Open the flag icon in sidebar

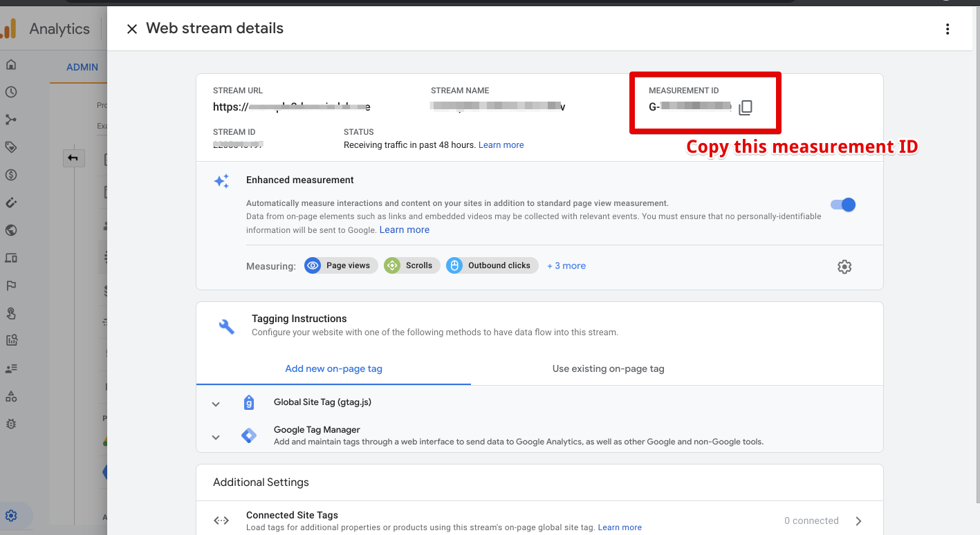click(11, 285)
